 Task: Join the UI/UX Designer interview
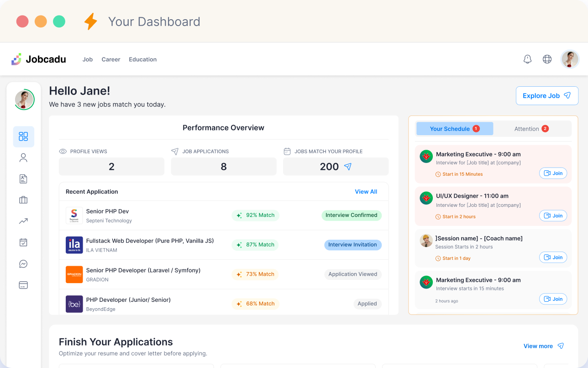(x=553, y=216)
